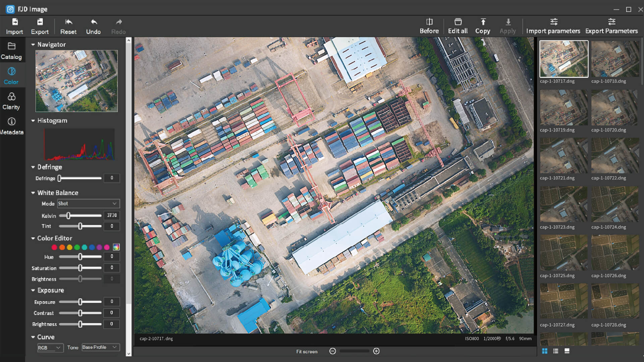644x362 pixels.
Task: Select the cap-1-10720.dng thumbnail
Action: click(x=615, y=107)
